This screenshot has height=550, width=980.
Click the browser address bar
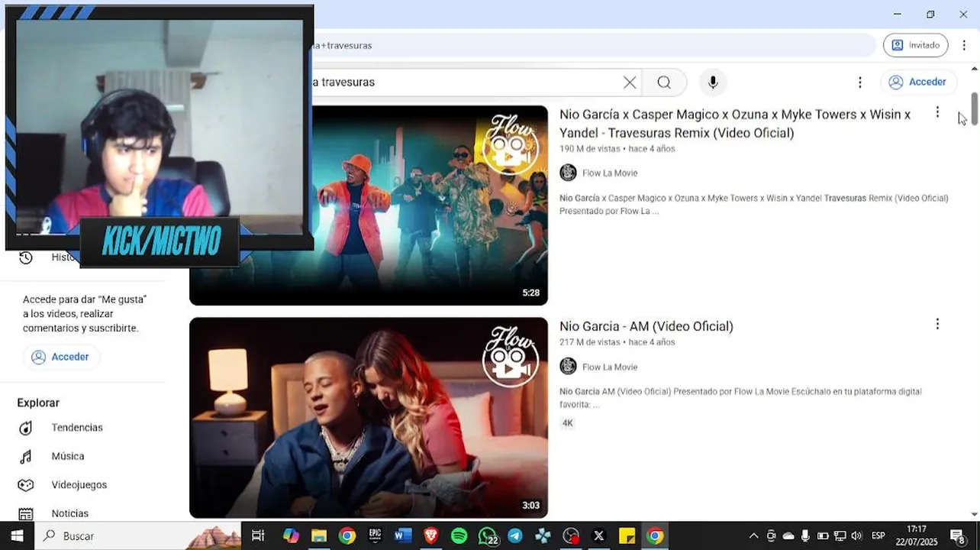coord(595,45)
